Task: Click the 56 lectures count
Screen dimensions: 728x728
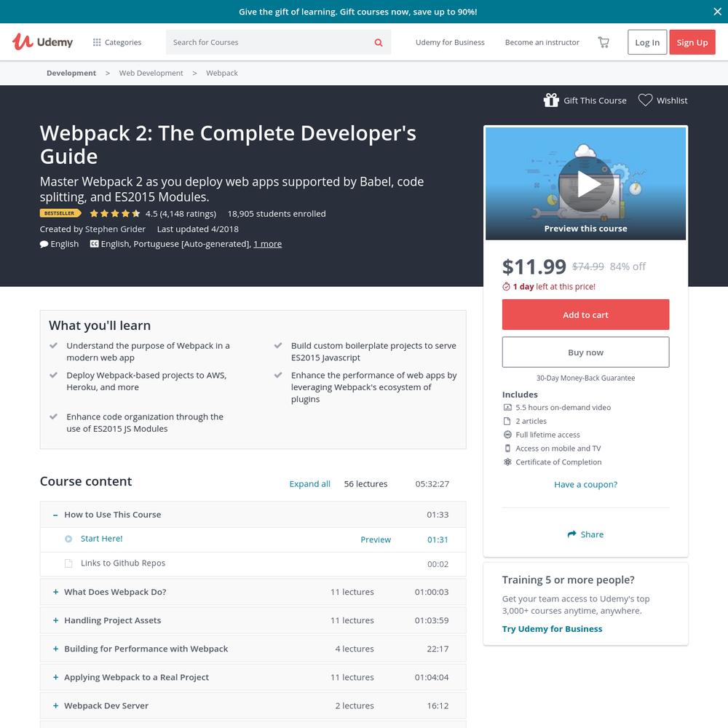Action: coord(365,484)
